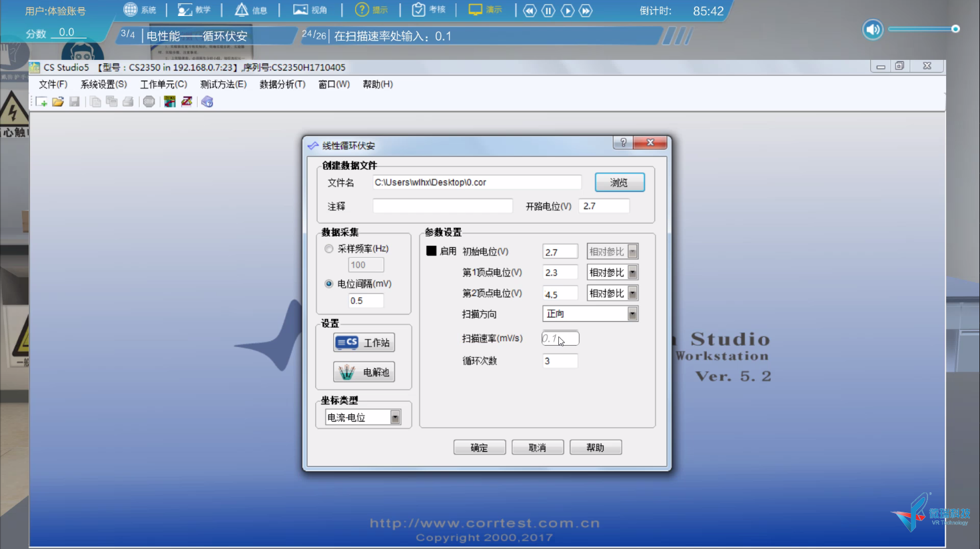The image size is (980, 549).
Task: Click the 电解池 cell button
Action: coord(364,372)
